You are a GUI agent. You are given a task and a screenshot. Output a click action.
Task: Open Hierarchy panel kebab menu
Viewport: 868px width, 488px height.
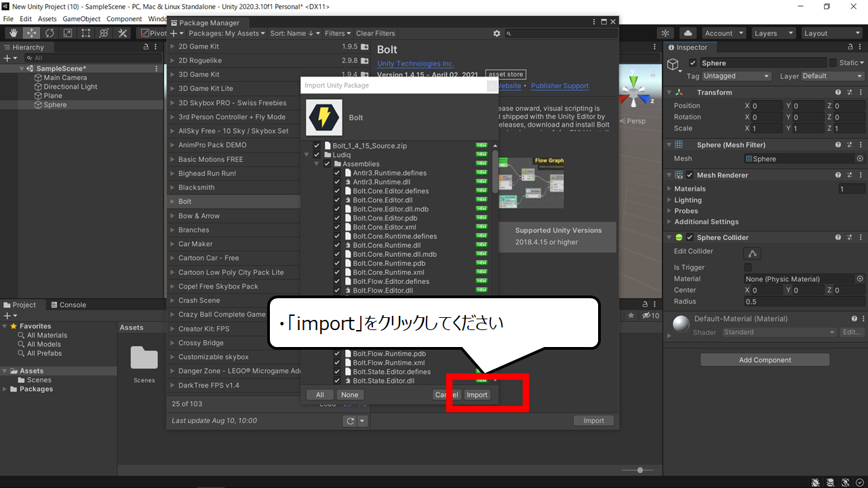coord(157,47)
